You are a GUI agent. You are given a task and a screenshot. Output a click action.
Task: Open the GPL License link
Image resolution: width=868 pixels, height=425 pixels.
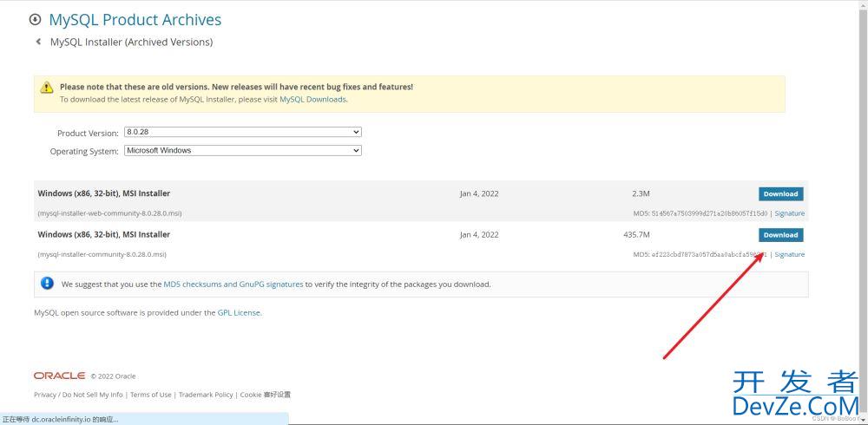[238, 312]
